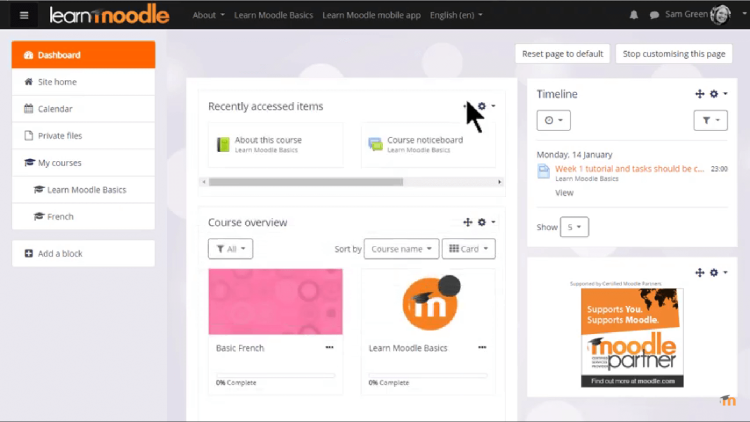Click the partner block move handle
This screenshot has height=422, width=750.
click(700, 272)
